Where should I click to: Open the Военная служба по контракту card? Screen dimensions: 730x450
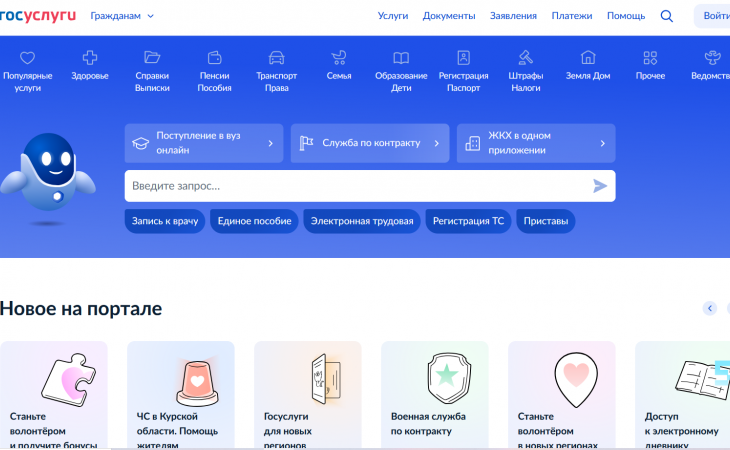(435, 396)
